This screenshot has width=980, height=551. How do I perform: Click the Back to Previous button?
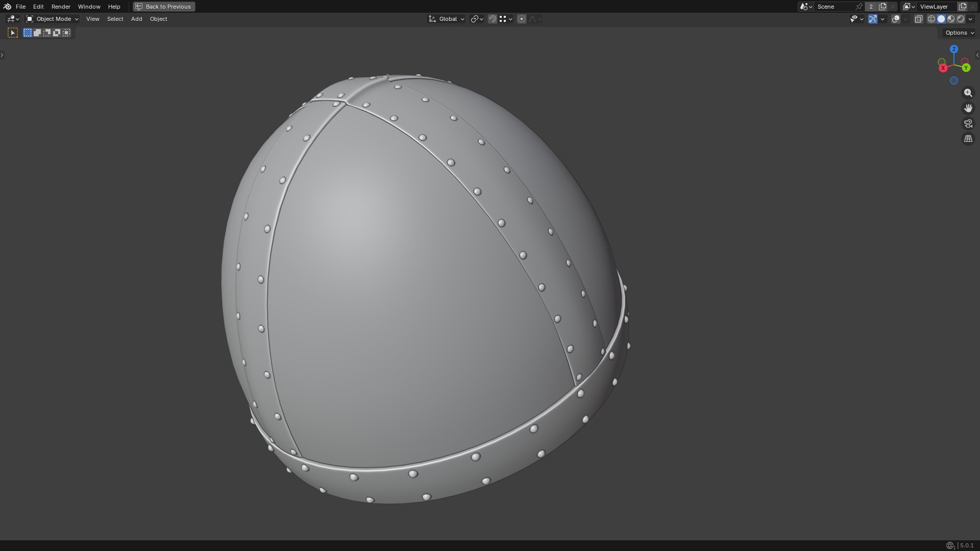pyautogui.click(x=164, y=7)
